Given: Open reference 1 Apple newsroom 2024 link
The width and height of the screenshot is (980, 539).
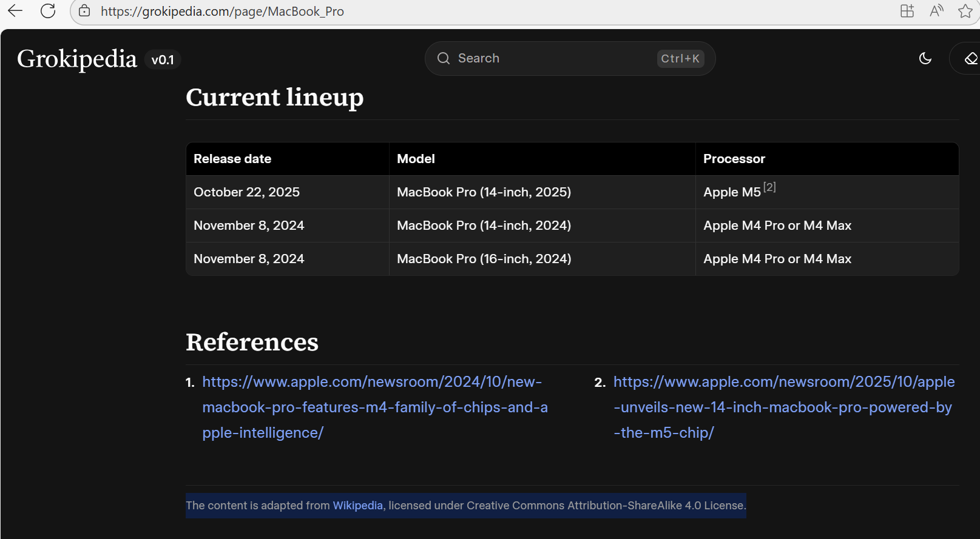Looking at the screenshot, I should 374,407.
